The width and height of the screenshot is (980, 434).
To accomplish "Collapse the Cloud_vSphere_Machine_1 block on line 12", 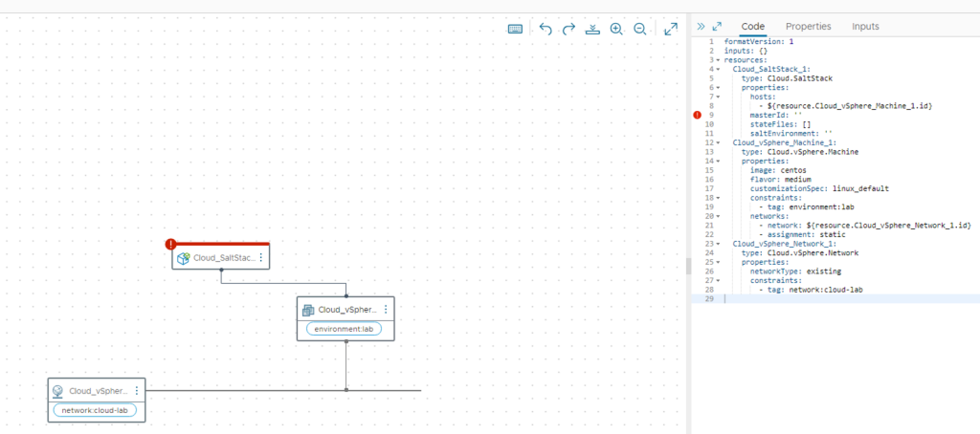I will tap(718, 141).
